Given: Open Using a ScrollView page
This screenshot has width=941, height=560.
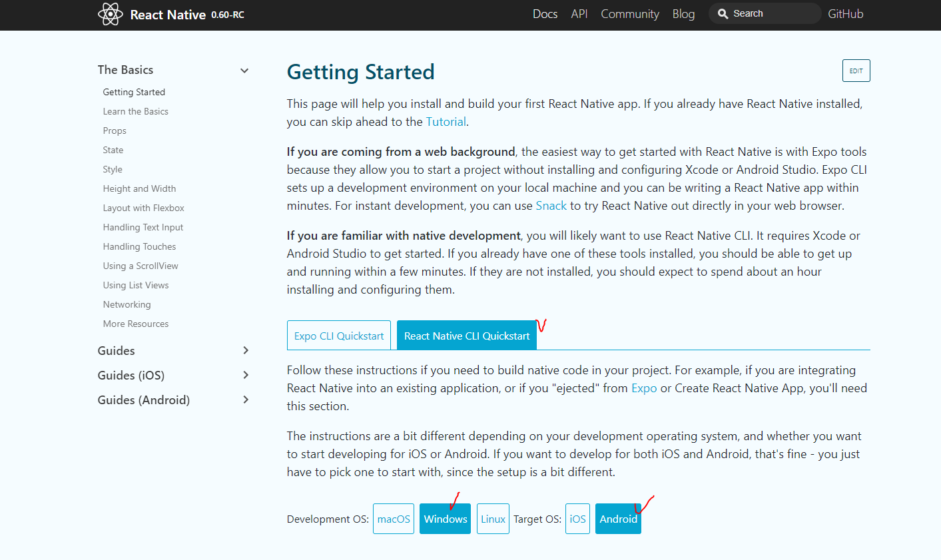Looking at the screenshot, I should click(141, 266).
